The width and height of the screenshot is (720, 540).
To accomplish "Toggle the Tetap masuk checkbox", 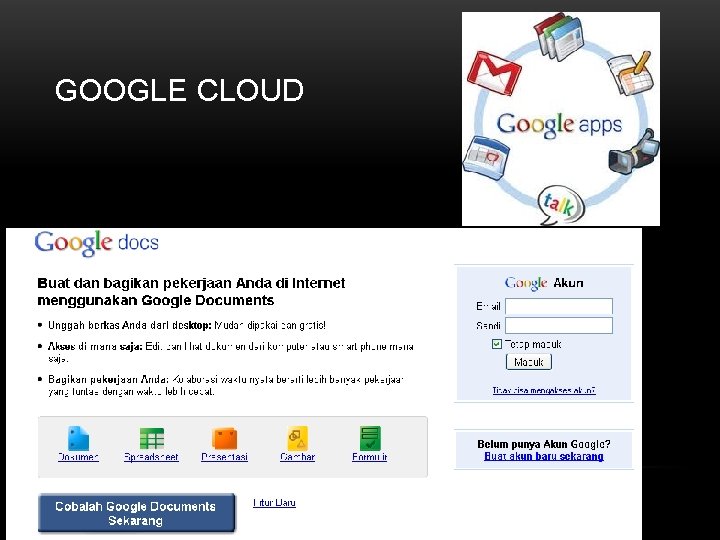I will click(496, 344).
